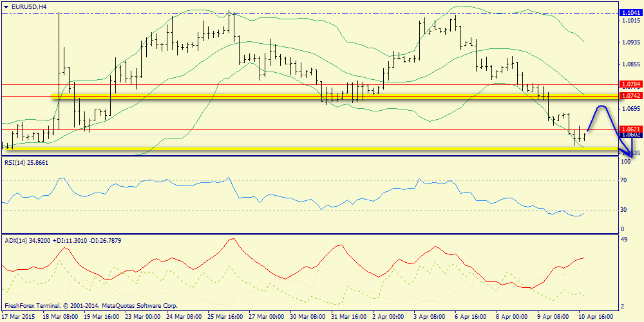The width and height of the screenshot is (644, 322).
Task: Click the RSI scale value 70
Action: click(624, 180)
